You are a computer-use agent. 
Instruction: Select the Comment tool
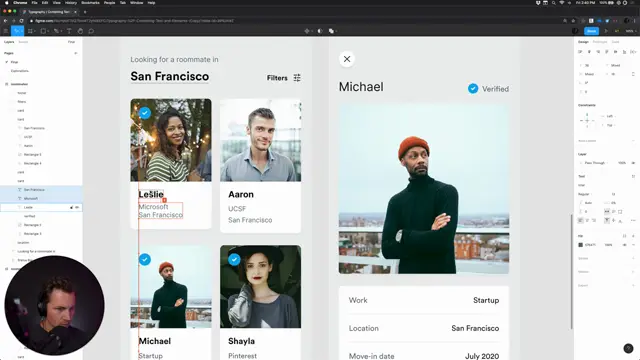click(x=91, y=31)
